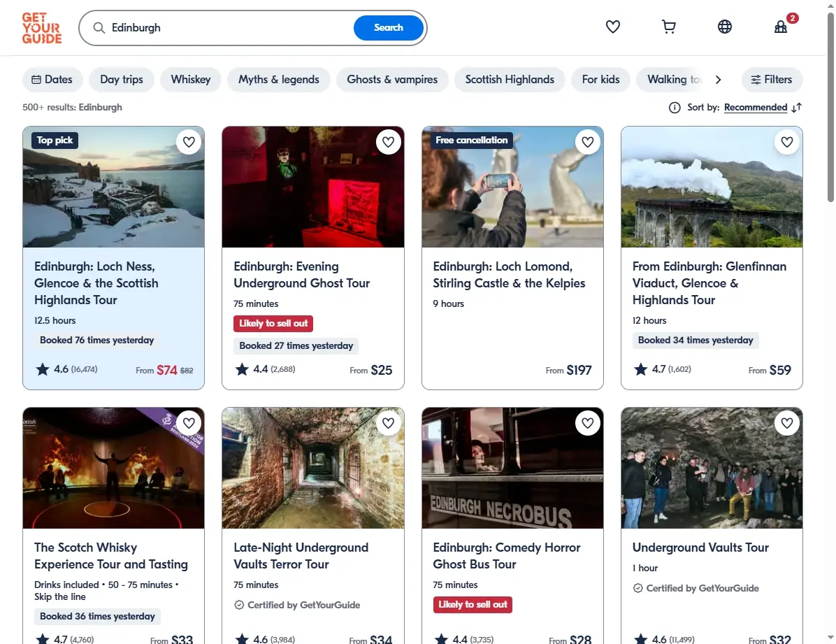Select the Day trips filter chip

pos(122,80)
